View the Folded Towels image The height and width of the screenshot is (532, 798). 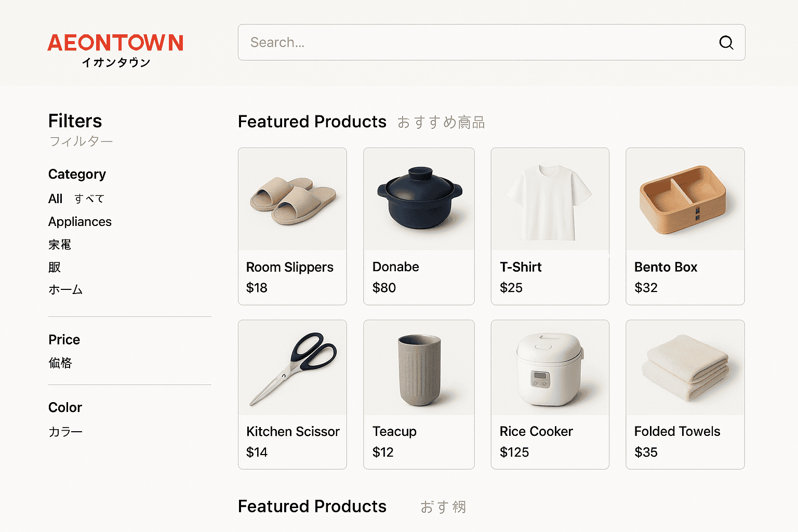[x=685, y=368]
